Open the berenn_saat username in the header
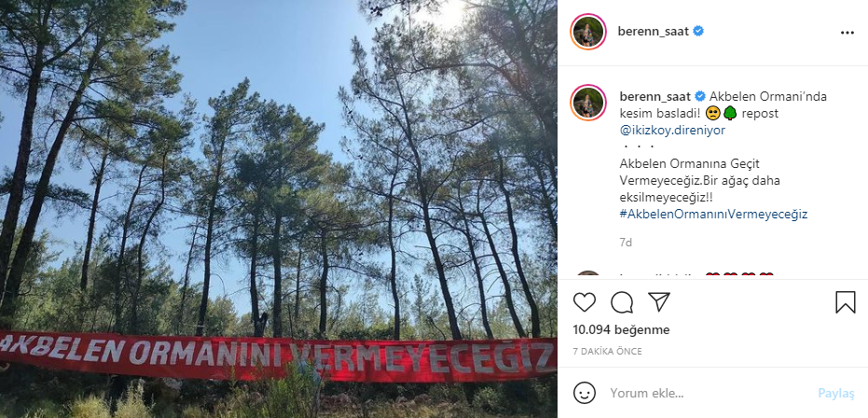This screenshot has height=418, width=868. tap(654, 32)
